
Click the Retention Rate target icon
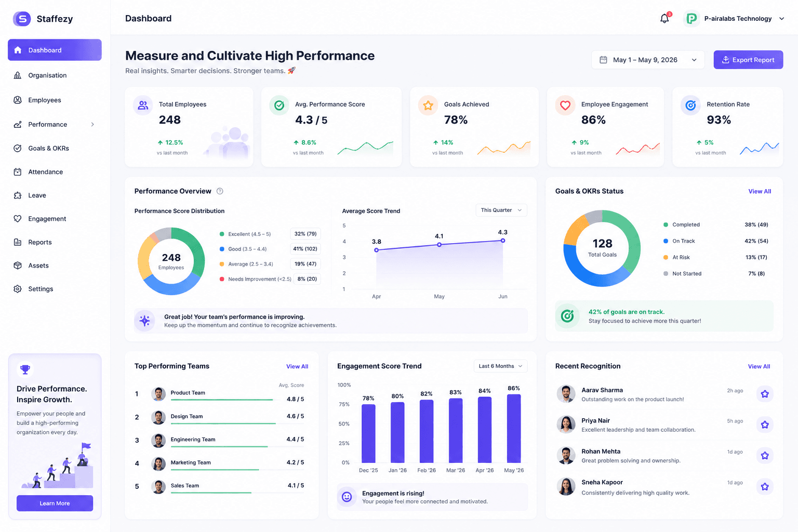(x=690, y=105)
